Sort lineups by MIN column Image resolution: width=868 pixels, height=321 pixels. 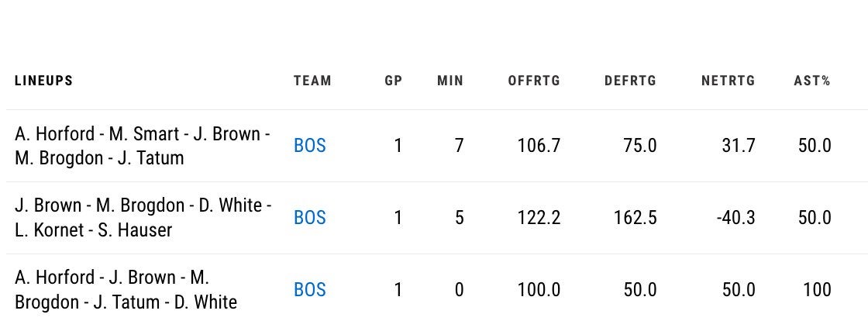450,81
